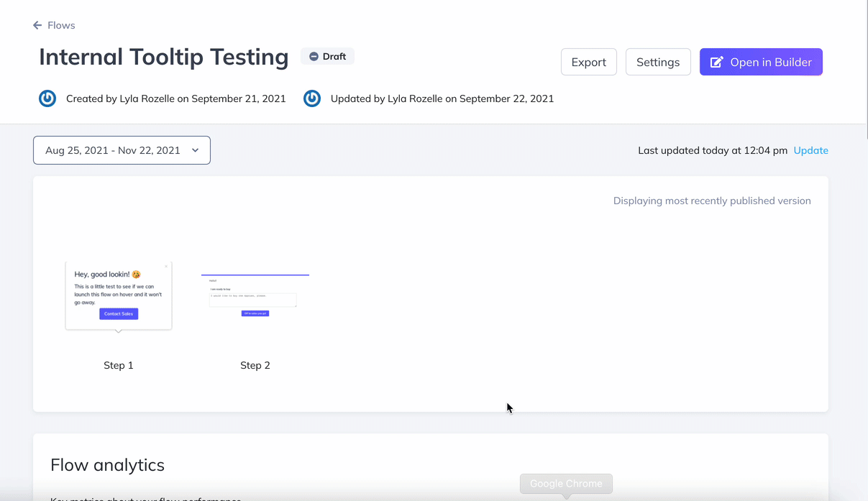The image size is (868, 501).
Task: Click the Export button
Action: (588, 62)
